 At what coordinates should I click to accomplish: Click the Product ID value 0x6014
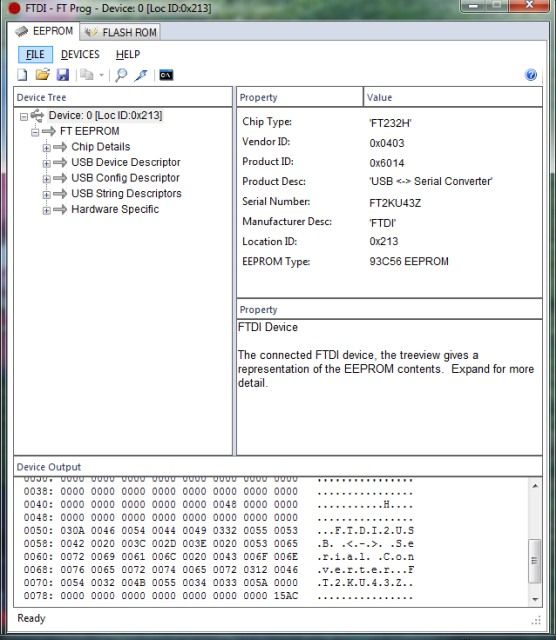[387, 163]
